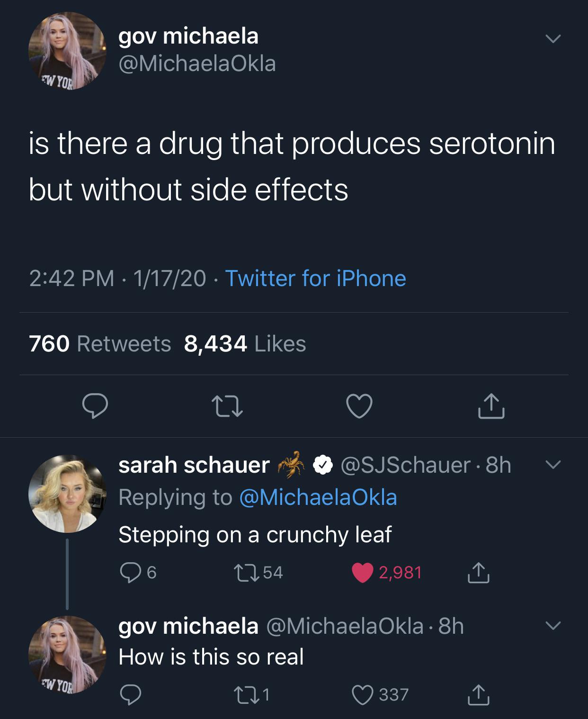Retweet the main serotonin tweet

(x=227, y=406)
